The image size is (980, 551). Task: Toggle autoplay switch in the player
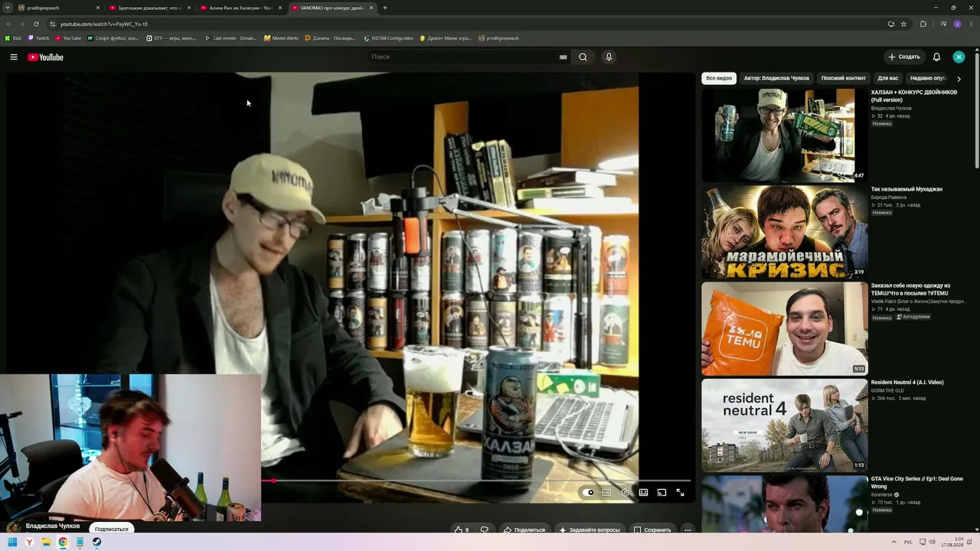point(588,493)
